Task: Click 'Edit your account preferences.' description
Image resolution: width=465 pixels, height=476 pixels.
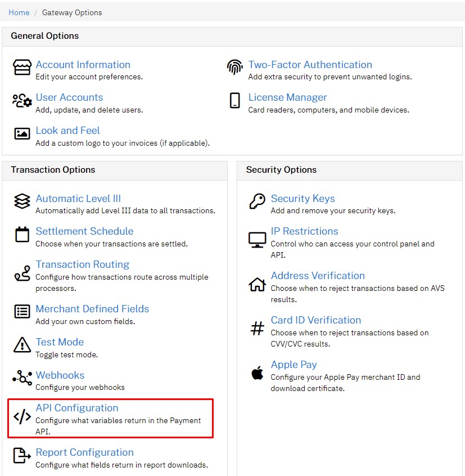Action: [89, 77]
